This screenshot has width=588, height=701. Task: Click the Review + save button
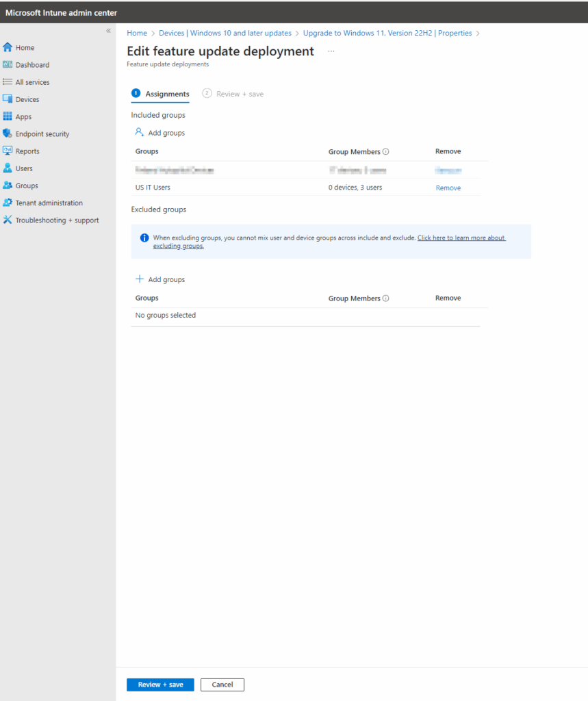(159, 684)
